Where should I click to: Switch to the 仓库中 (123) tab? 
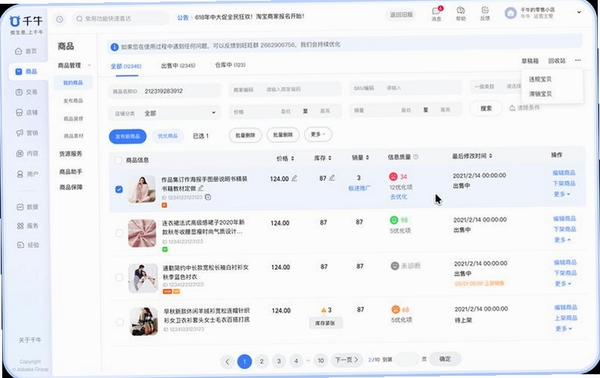230,65
